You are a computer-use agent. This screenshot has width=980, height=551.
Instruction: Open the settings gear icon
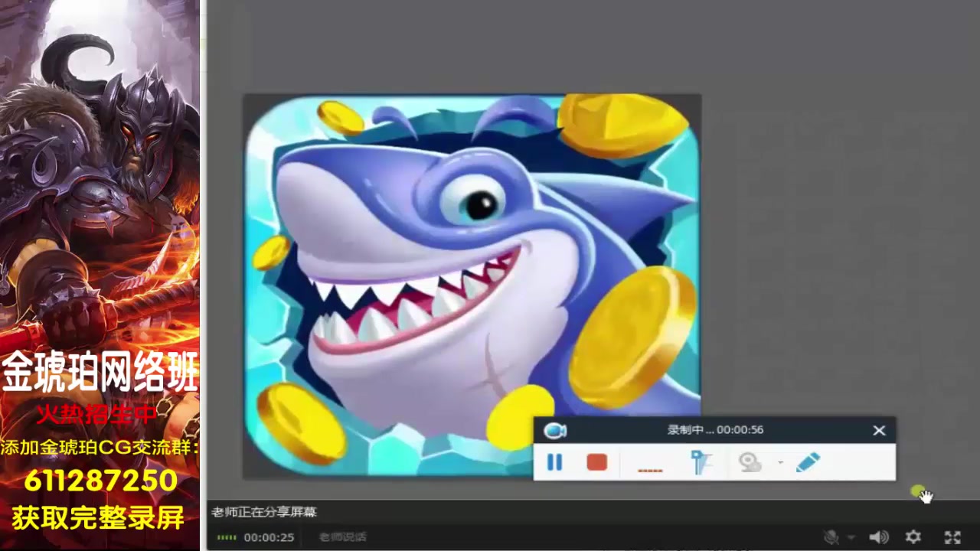[x=913, y=536]
